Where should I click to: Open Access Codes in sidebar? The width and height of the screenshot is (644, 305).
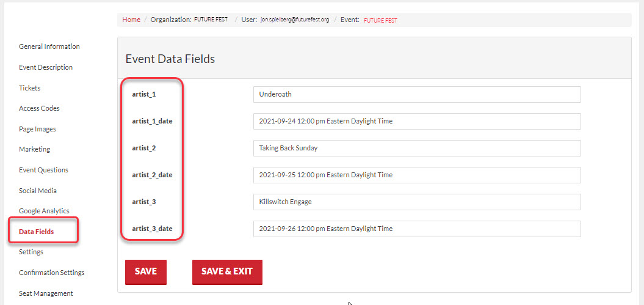pos(39,108)
